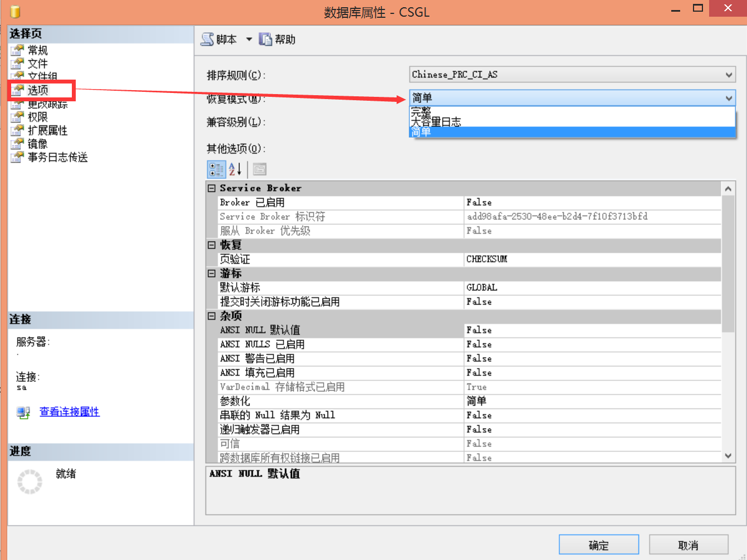Click the 脚本 script icon
The image size is (747, 560).
pos(207,40)
